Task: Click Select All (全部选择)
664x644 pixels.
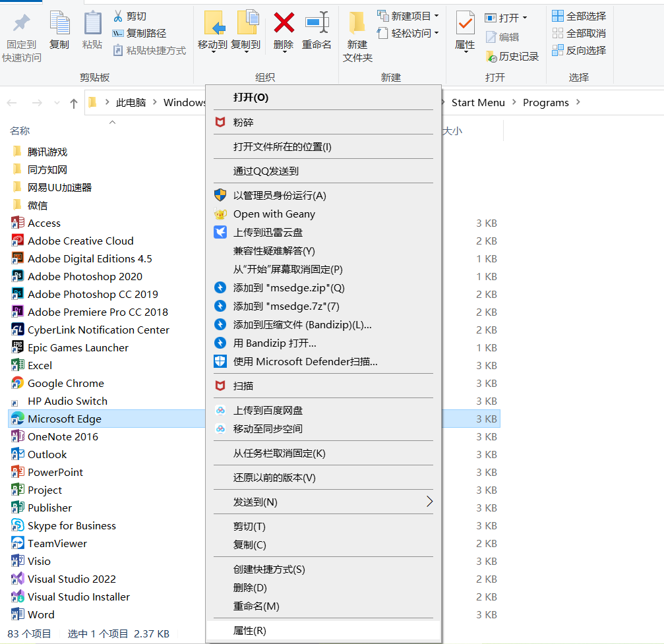Action: click(x=579, y=16)
